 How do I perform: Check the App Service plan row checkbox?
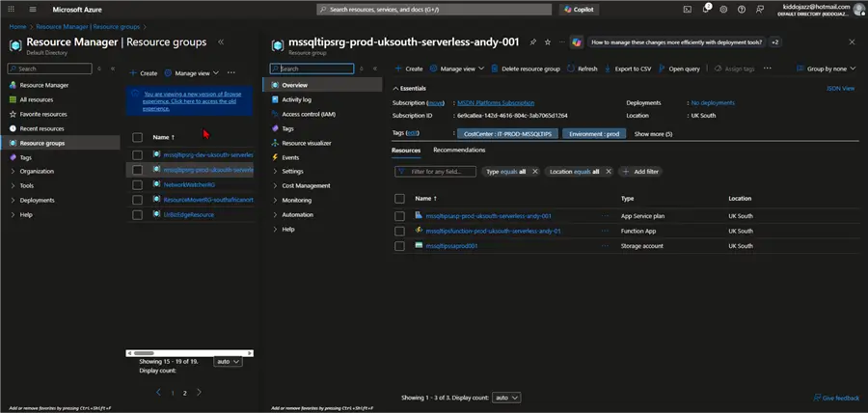tap(399, 216)
